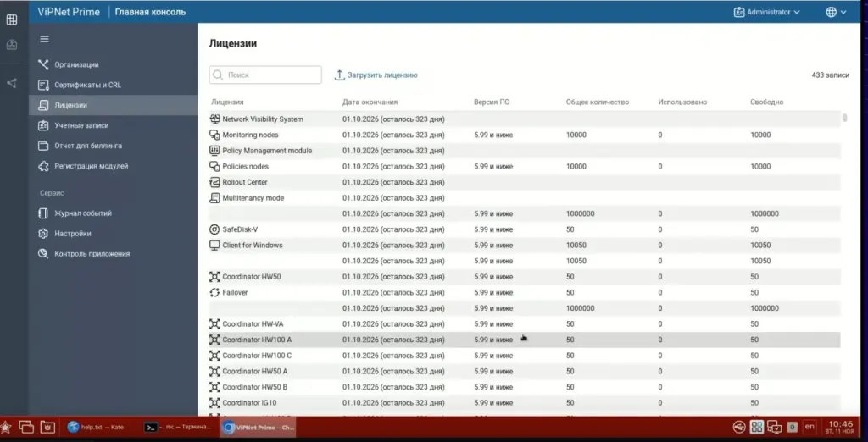Select the Coordinator HW100 C row
Screen dimensions: 868x442
pos(524,355)
